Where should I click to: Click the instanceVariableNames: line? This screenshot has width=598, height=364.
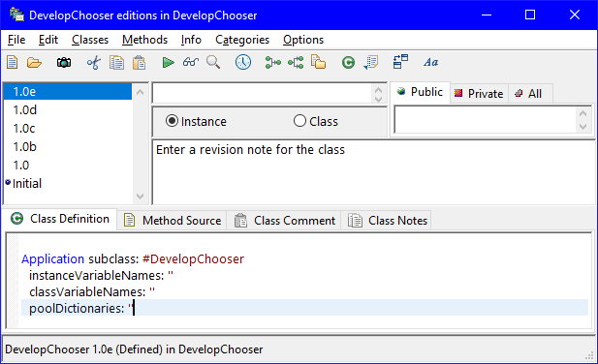pos(101,275)
